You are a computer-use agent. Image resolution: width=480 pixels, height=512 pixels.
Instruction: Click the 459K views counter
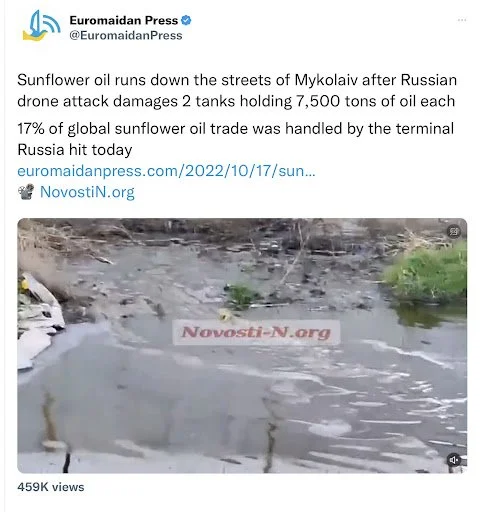(51, 487)
